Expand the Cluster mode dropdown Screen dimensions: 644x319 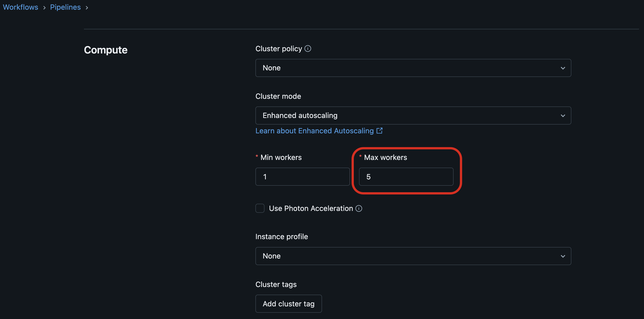pyautogui.click(x=413, y=115)
